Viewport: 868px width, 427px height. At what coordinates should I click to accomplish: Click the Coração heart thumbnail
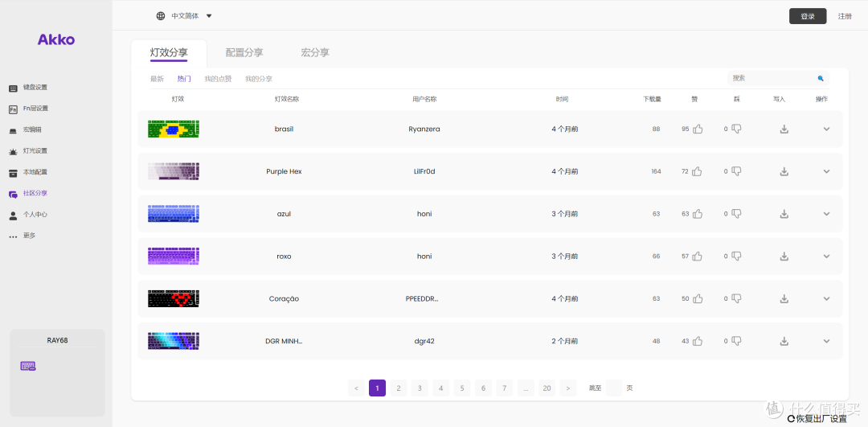click(174, 298)
